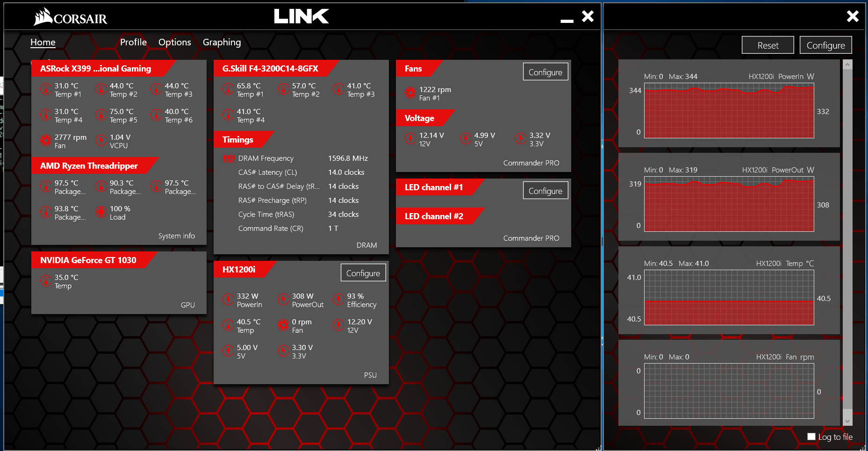Click the Threadripper 90.3 °C package icon
The width and height of the screenshot is (868, 451).
tap(100, 186)
